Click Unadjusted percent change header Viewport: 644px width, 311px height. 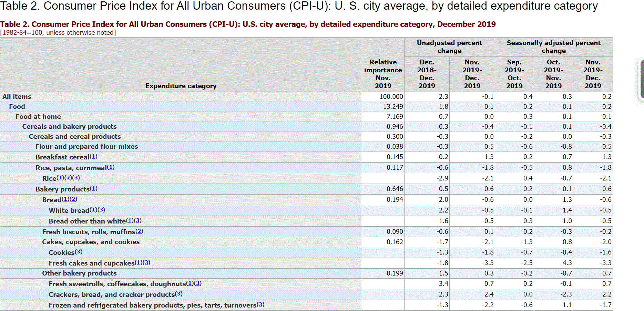[x=450, y=47]
